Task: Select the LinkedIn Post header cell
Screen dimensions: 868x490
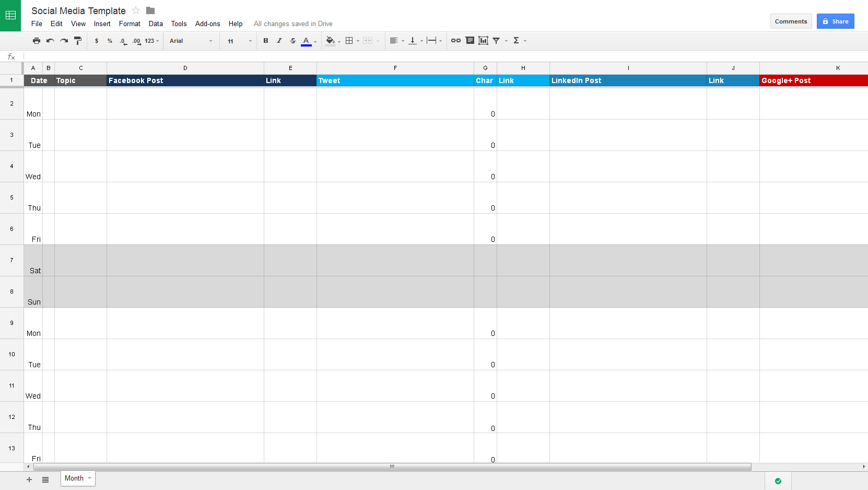Action: pos(628,80)
